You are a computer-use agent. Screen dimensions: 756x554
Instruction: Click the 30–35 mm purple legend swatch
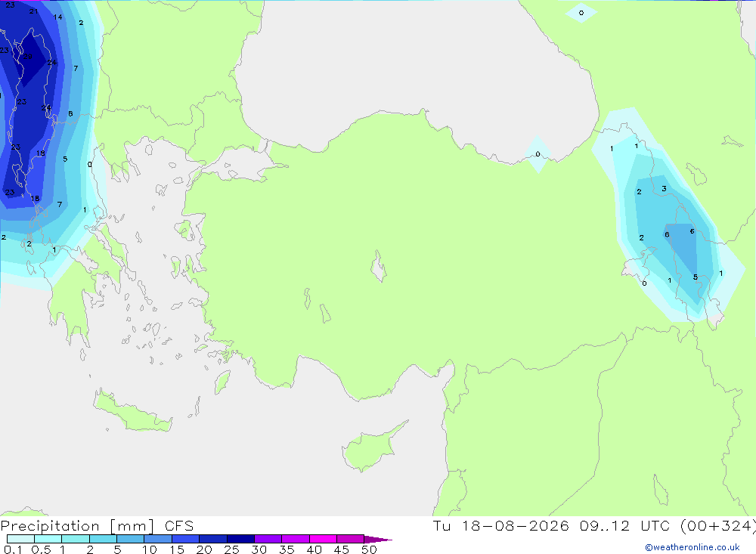[x=268, y=539]
